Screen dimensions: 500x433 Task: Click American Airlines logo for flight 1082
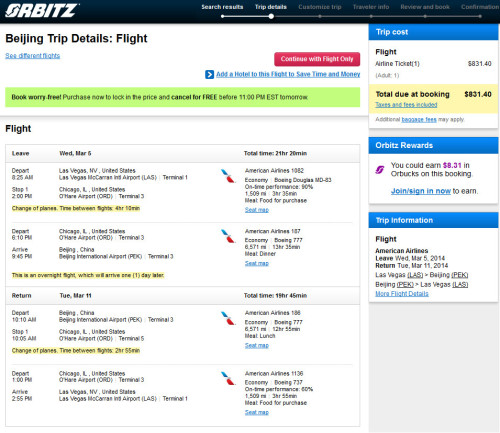click(228, 176)
